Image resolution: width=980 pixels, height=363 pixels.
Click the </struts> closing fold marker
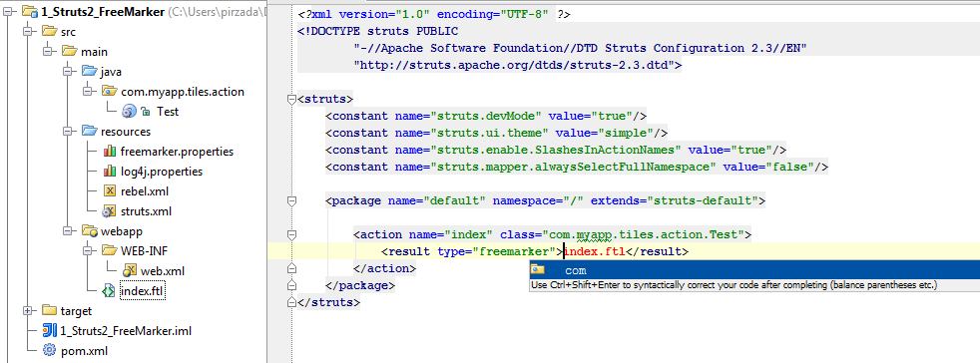tap(290, 302)
